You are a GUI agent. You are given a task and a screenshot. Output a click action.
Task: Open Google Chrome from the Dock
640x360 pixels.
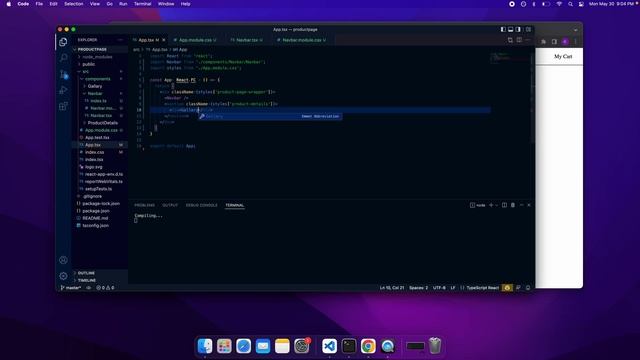pyautogui.click(x=368, y=346)
